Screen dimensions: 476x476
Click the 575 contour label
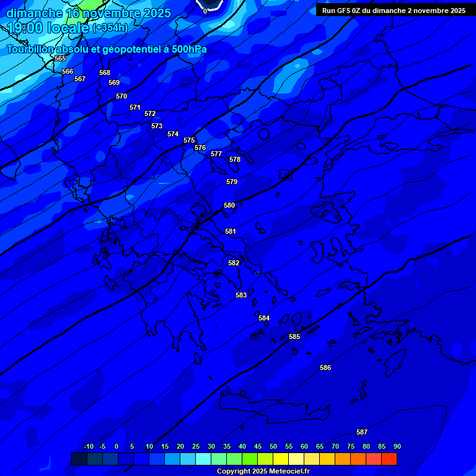189,141
